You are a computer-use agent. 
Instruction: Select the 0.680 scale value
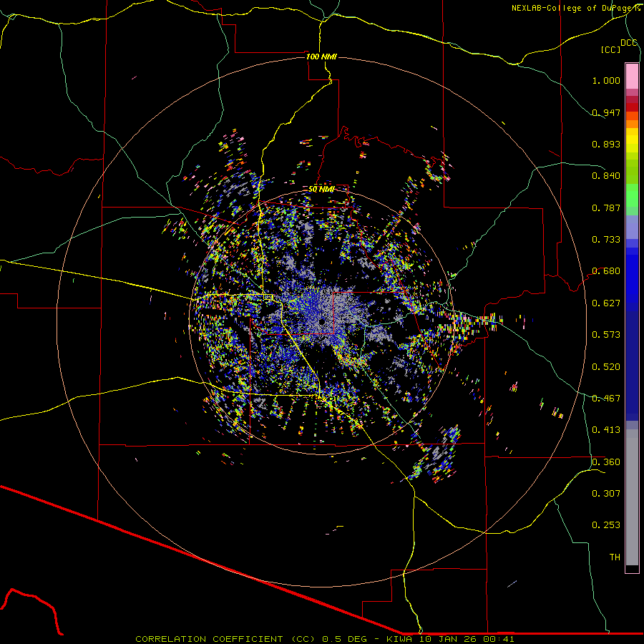click(x=606, y=271)
